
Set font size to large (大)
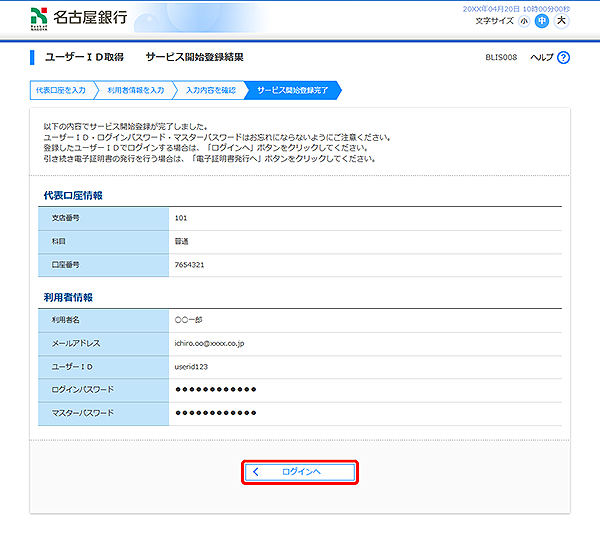[561, 21]
